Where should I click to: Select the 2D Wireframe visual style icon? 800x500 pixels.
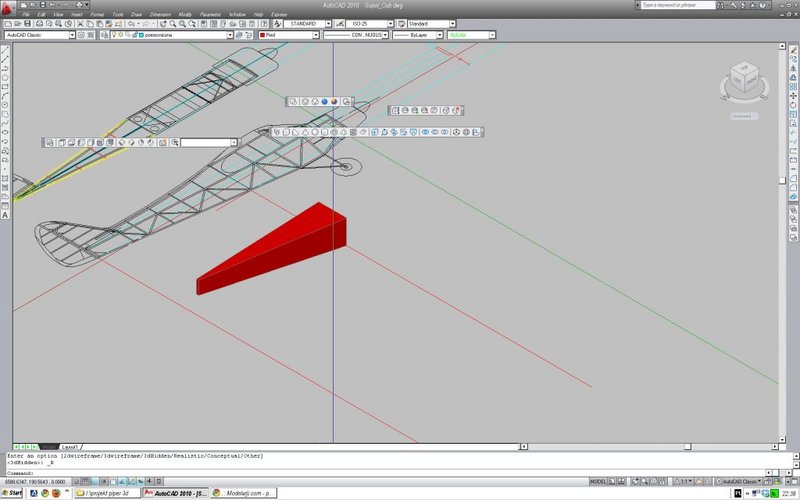tap(293, 102)
